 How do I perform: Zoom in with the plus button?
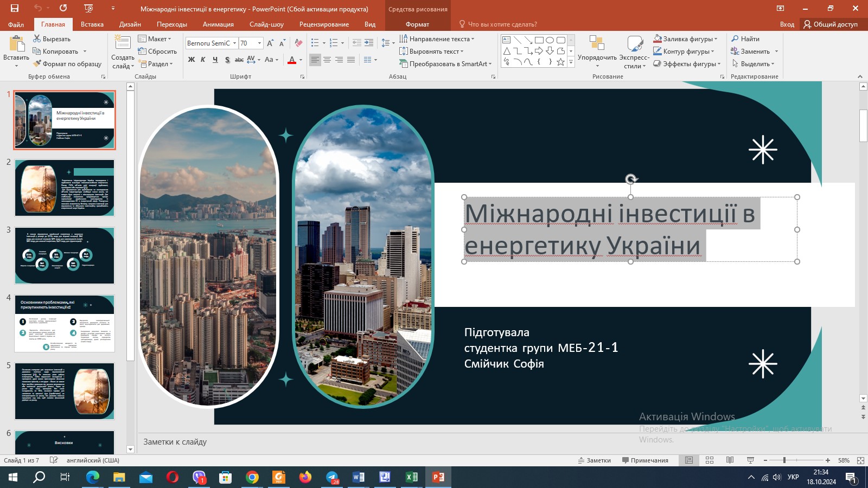(x=828, y=460)
